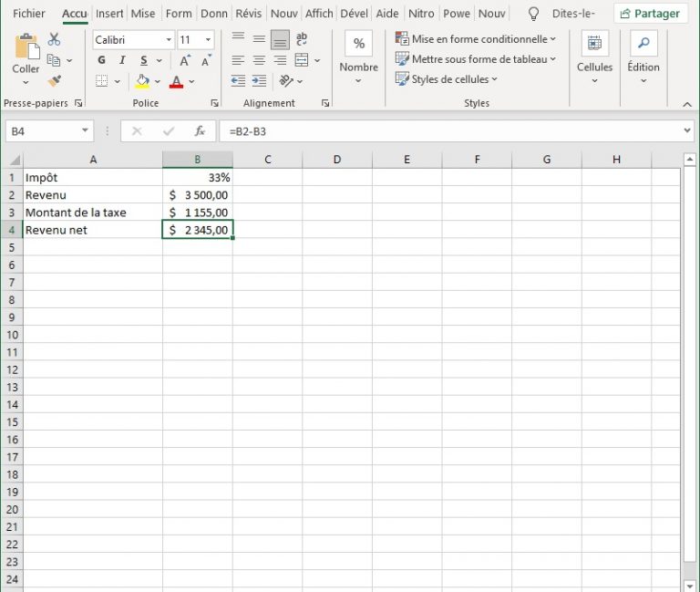700x592 pixels.
Task: Switch to the Affich tab
Action: pyautogui.click(x=319, y=14)
